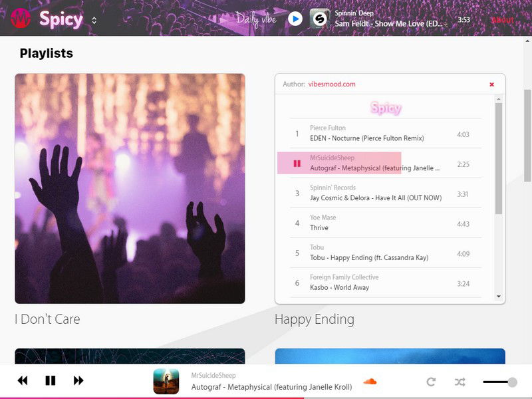Click the vibesmood logo icon in the header
Screen dimensions: 532x399
[x=21, y=19]
